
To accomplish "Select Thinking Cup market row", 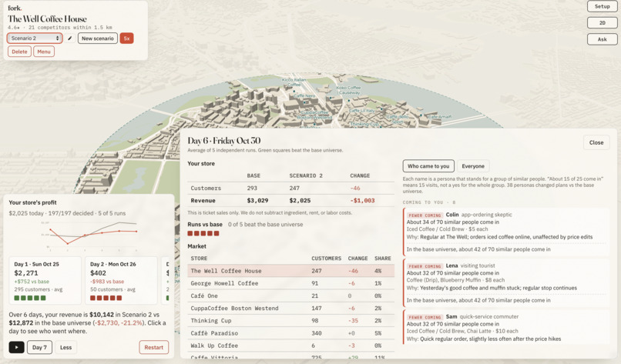I will [290, 320].
